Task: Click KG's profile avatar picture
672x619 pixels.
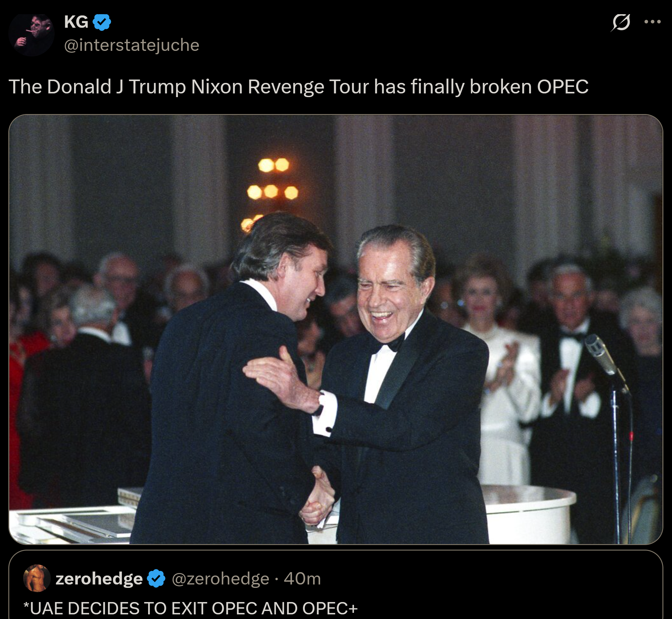Action: pyautogui.click(x=31, y=35)
